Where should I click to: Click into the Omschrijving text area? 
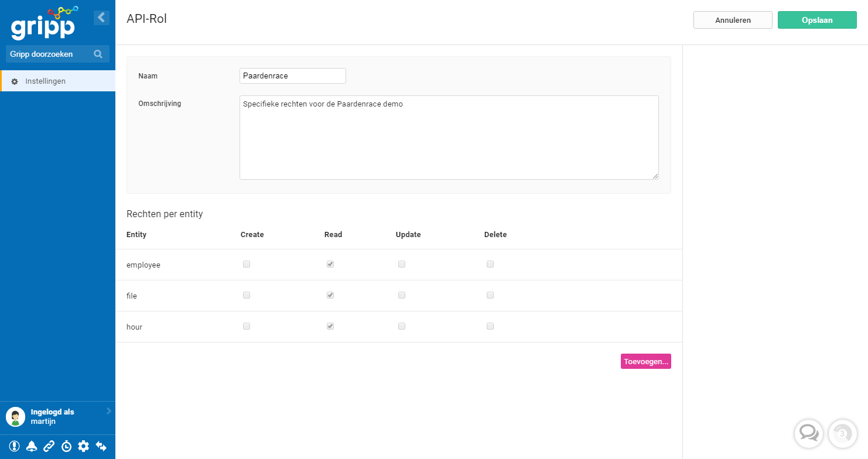(449, 138)
